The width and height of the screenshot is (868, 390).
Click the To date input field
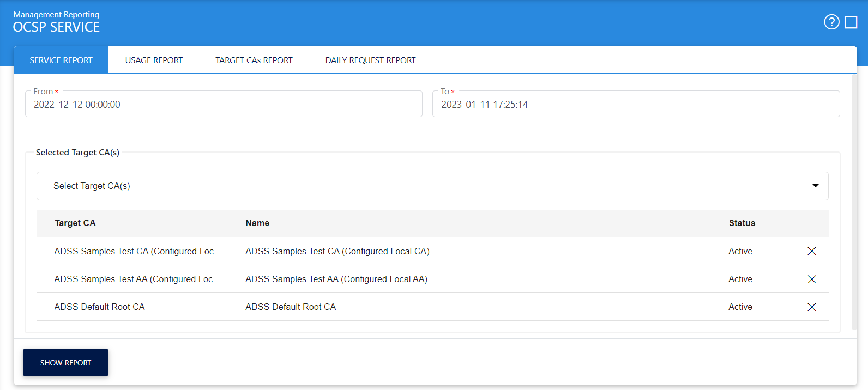pyautogui.click(x=636, y=105)
